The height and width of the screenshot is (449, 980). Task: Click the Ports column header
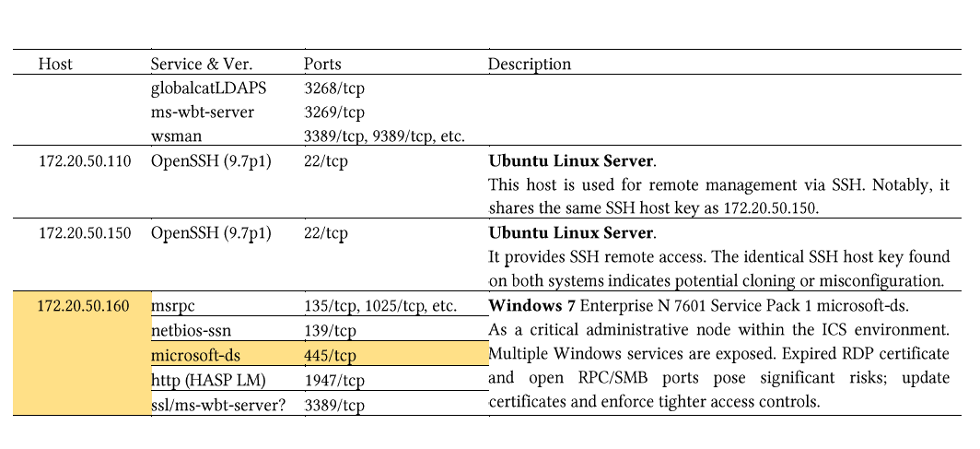pos(322,64)
